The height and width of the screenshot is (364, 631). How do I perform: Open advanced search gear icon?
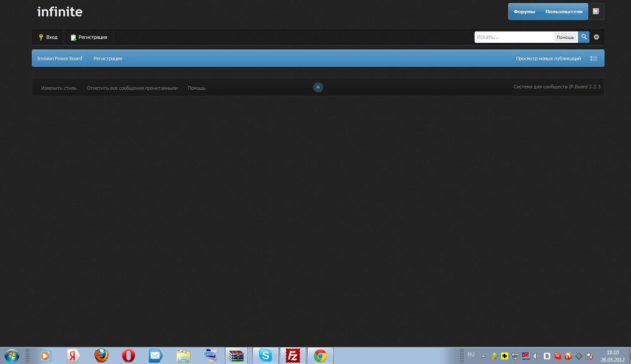tap(596, 37)
